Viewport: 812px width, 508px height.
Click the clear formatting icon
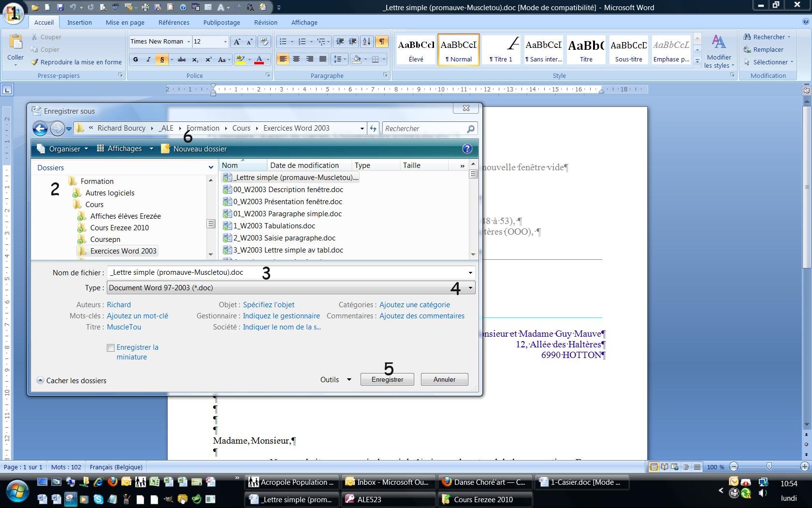pyautogui.click(x=264, y=42)
